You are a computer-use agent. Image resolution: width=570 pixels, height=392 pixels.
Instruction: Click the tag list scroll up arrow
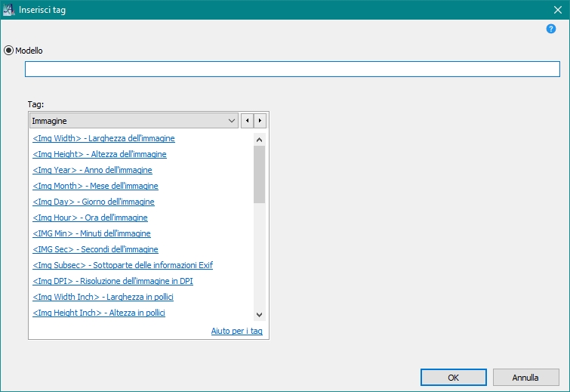click(259, 140)
